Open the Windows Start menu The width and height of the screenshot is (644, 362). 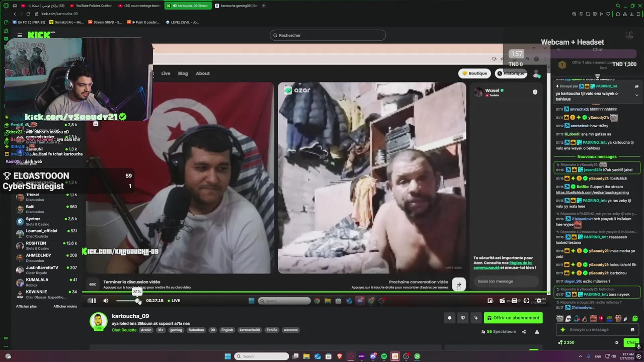[227, 356]
